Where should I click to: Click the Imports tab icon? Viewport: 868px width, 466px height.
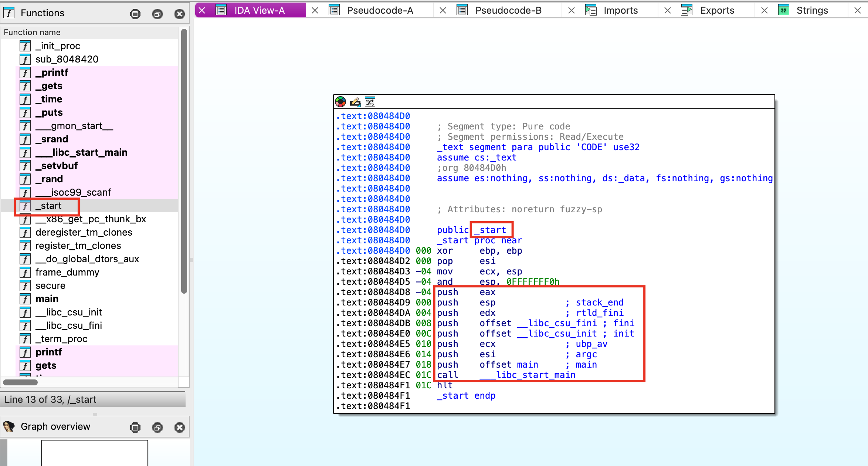(x=591, y=10)
